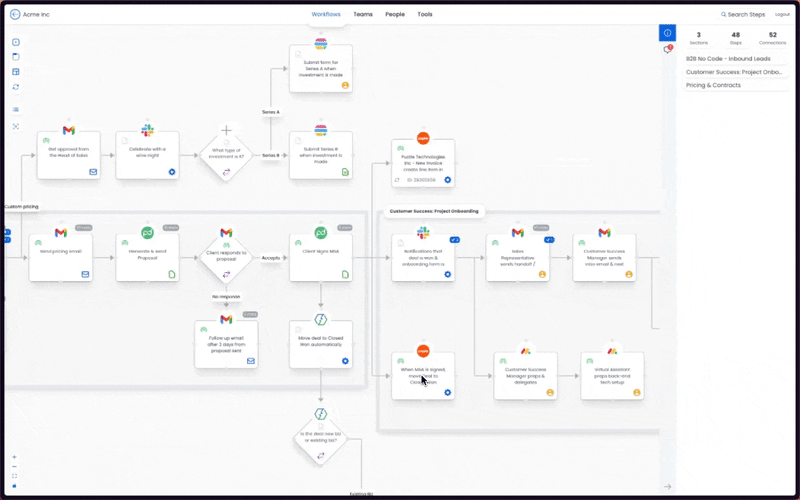800x500 pixels.
Task: Click the Custom pricing label
Action: coord(21,207)
